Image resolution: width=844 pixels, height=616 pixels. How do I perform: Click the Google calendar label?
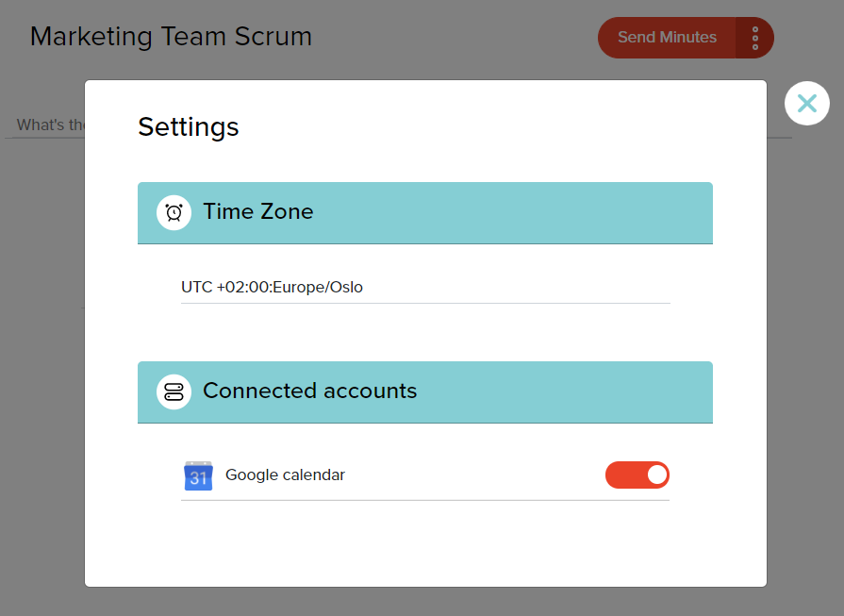[x=285, y=474]
